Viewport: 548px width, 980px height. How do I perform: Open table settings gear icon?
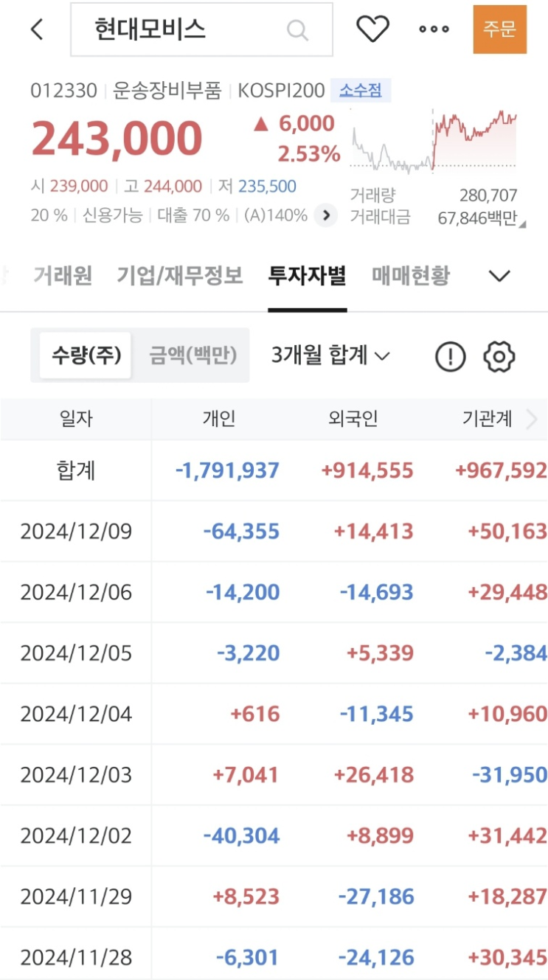coord(499,357)
